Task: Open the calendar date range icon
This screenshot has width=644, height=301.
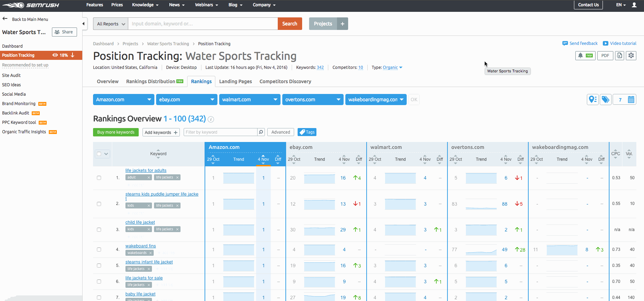Action: pos(631,100)
